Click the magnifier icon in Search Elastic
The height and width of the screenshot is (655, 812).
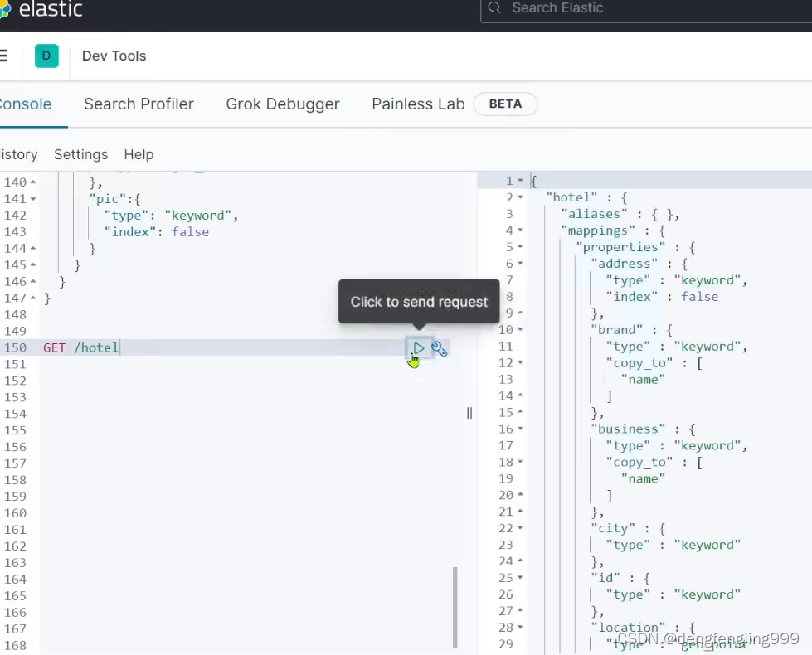(x=494, y=7)
